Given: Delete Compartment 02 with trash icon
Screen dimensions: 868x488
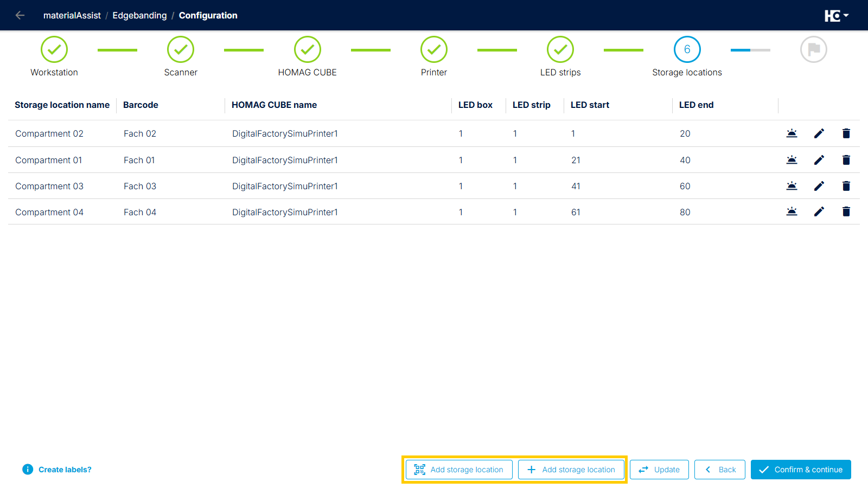Looking at the screenshot, I should pos(846,133).
